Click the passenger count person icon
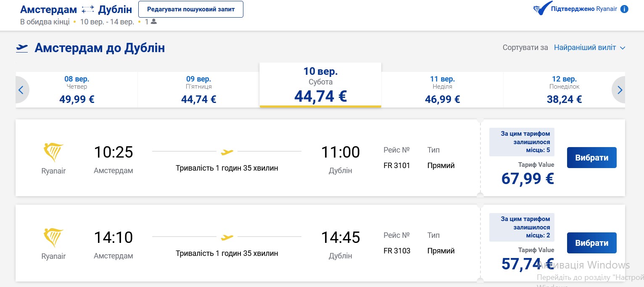 (x=153, y=21)
